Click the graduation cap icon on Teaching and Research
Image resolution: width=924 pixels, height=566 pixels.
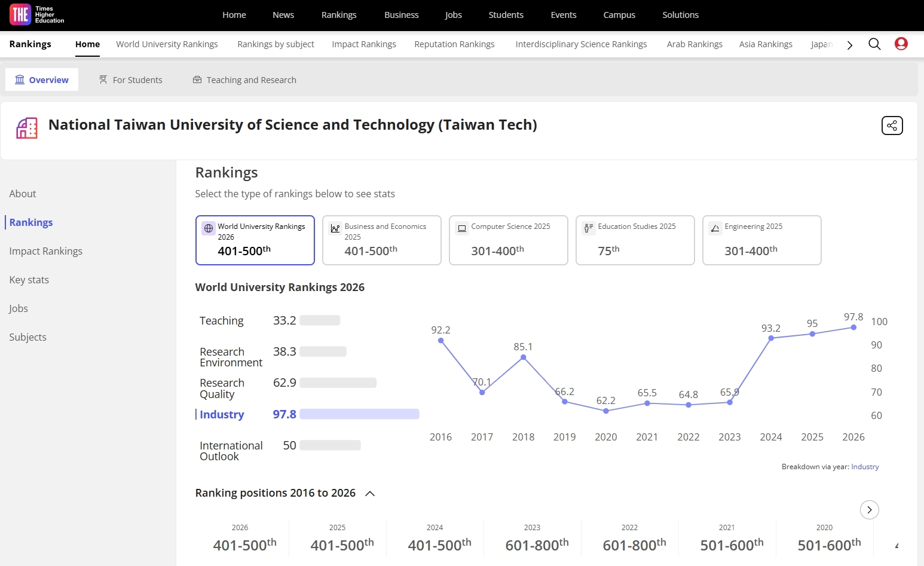click(197, 79)
